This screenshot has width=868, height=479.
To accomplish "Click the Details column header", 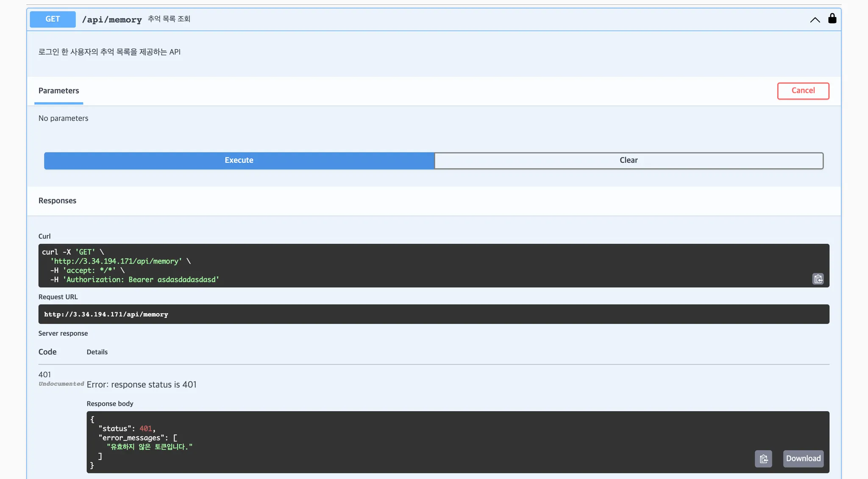I will pyautogui.click(x=97, y=352).
